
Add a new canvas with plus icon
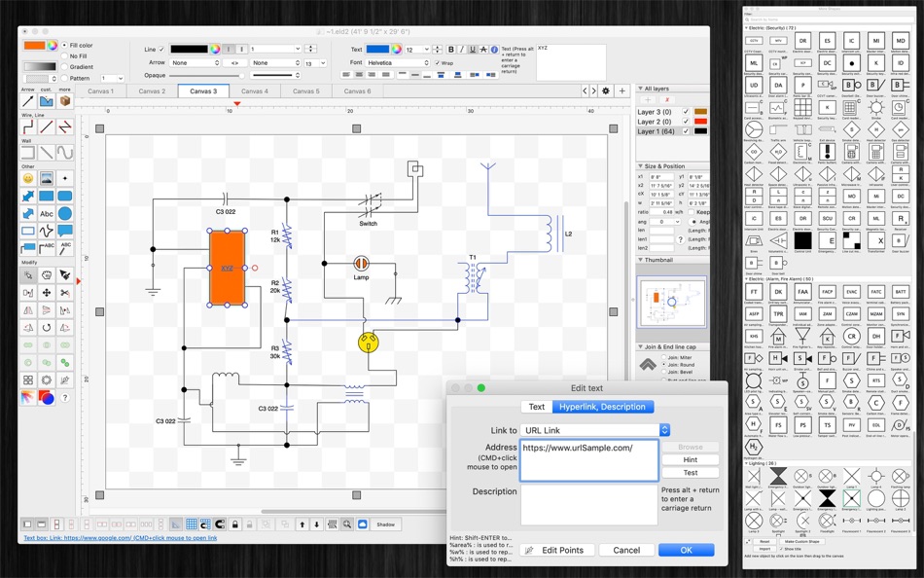coord(622,90)
